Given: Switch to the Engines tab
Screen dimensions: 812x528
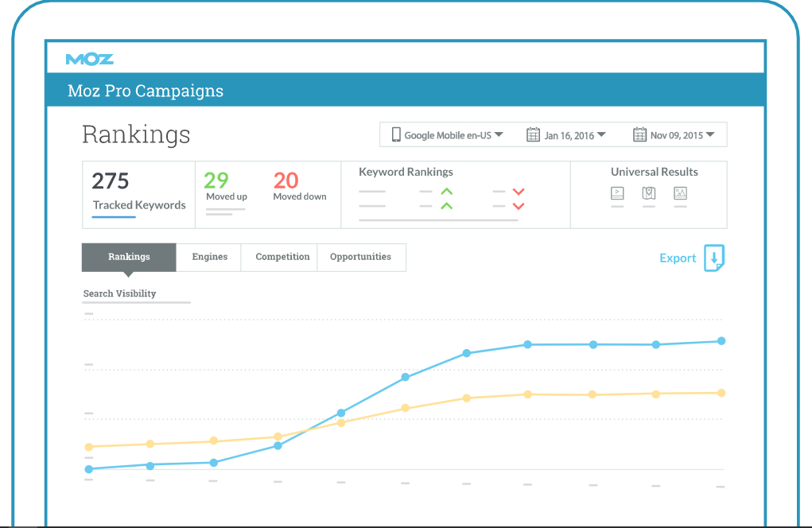Looking at the screenshot, I should (209, 257).
